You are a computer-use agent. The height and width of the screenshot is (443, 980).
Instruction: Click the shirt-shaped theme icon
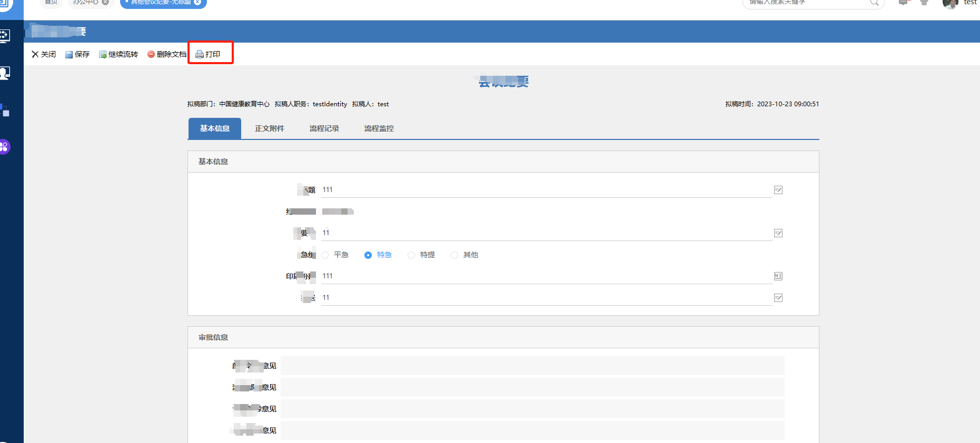click(x=924, y=2)
